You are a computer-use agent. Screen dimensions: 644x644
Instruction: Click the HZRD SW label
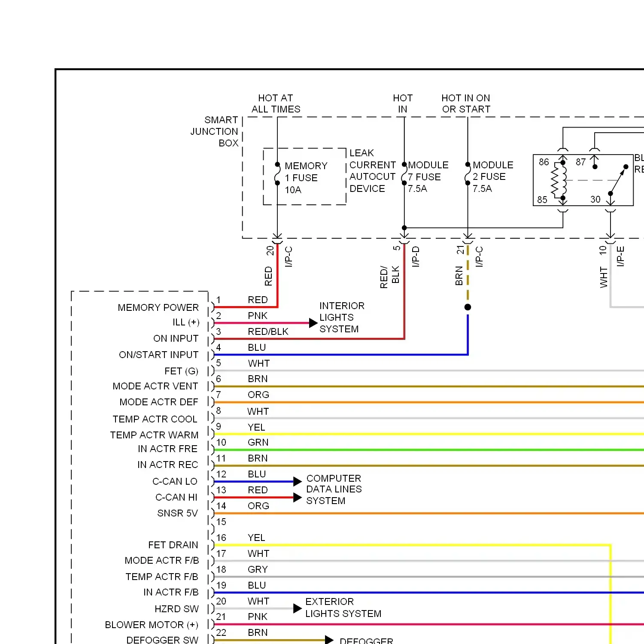176,609
